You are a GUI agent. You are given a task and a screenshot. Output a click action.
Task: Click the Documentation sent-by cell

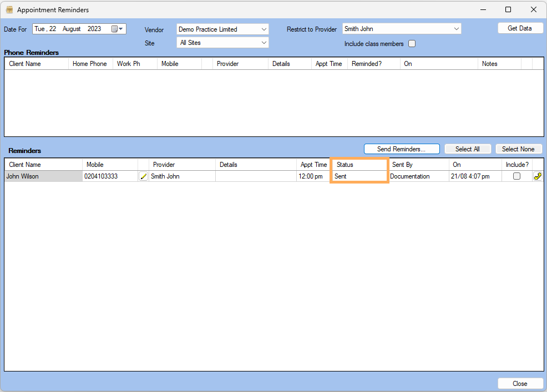(418, 176)
